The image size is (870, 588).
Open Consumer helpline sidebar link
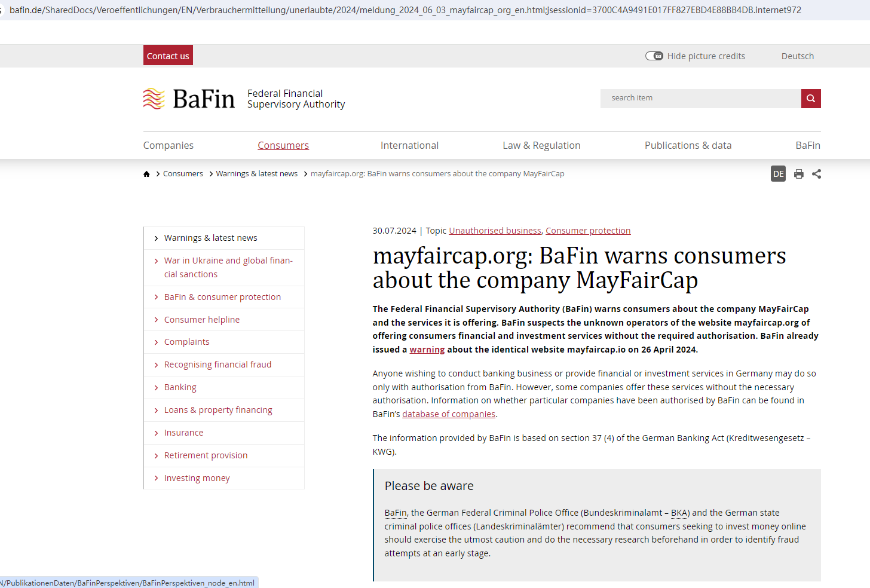tap(202, 320)
